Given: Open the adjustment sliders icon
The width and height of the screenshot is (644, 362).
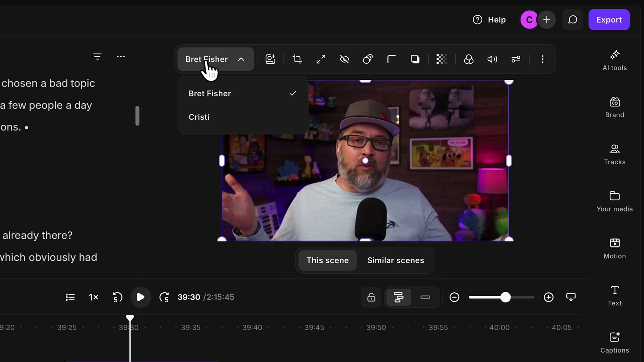Looking at the screenshot, I should (516, 59).
